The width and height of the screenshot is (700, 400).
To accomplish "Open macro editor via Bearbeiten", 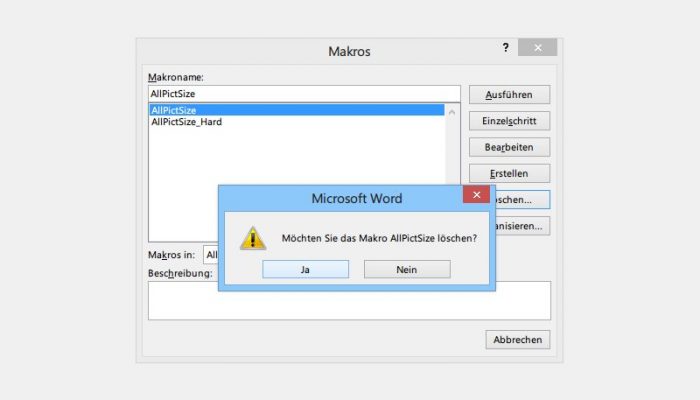I will pos(509,147).
